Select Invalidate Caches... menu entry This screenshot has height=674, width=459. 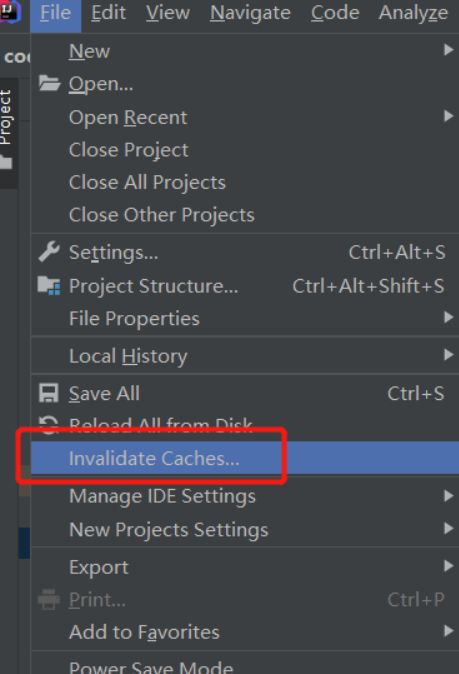(245, 458)
